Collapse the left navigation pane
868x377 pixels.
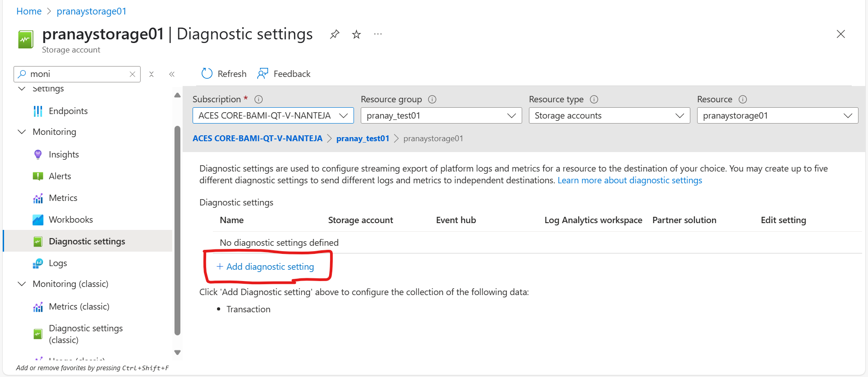tap(172, 74)
